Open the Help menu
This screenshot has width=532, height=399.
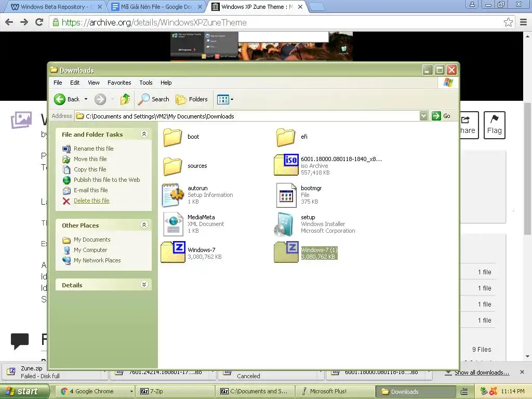tap(166, 83)
